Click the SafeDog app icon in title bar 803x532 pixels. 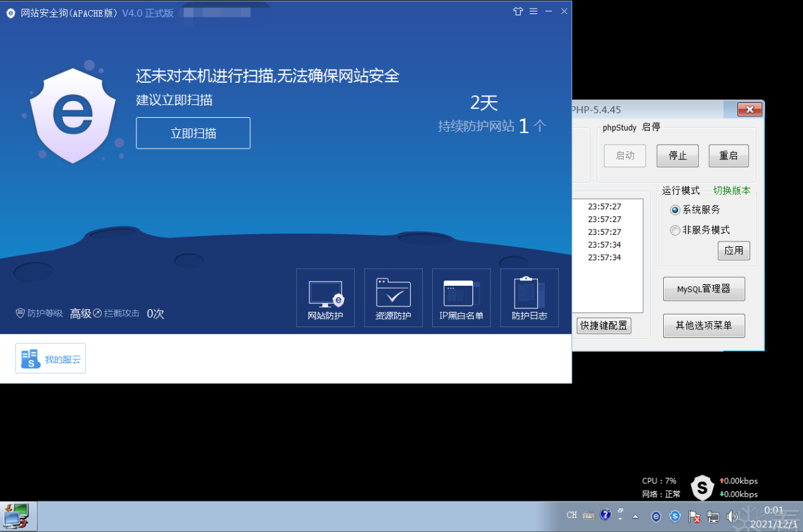11,12
